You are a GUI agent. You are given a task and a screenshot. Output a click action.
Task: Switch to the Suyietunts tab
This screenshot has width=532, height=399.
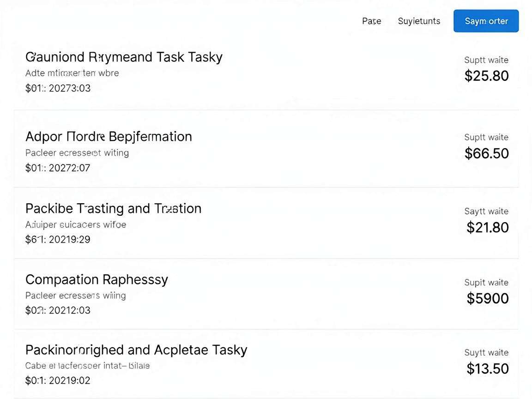[x=419, y=21]
